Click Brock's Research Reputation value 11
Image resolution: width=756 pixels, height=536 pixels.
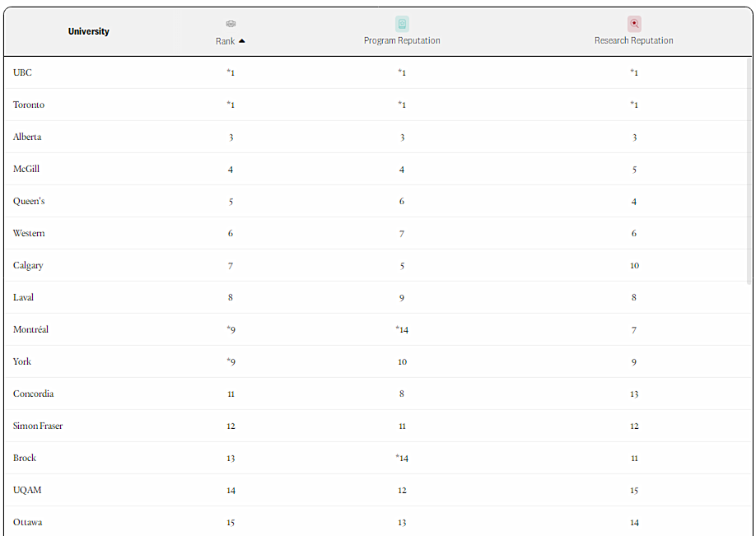(x=634, y=459)
